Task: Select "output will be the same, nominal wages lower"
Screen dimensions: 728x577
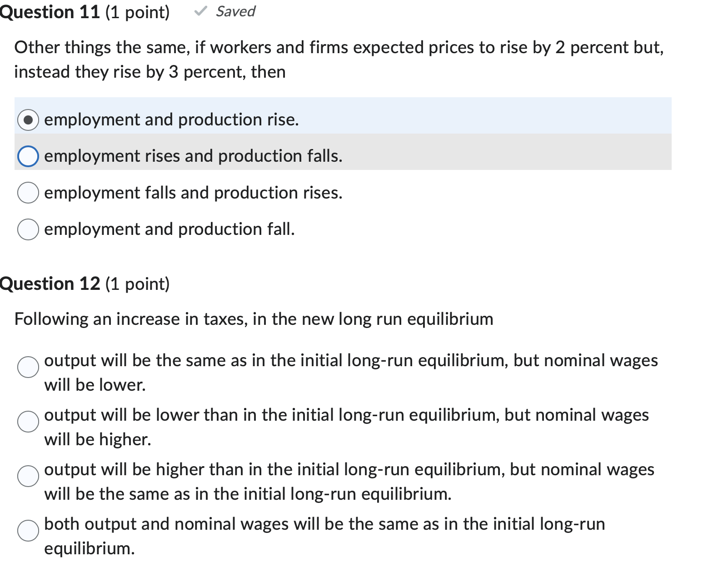Action: pos(28,366)
